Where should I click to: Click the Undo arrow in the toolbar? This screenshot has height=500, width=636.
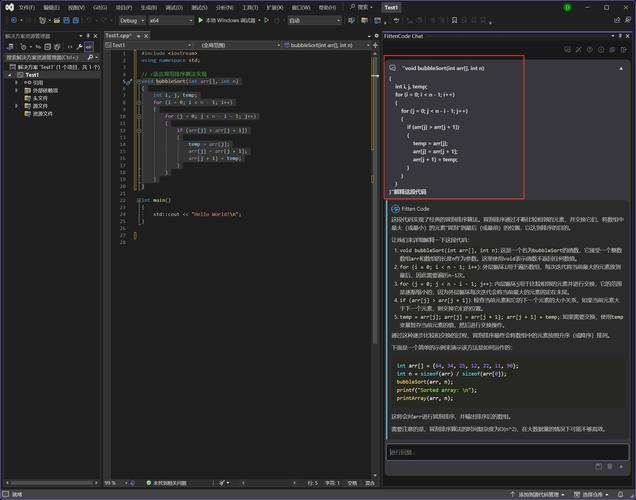[x=89, y=20]
